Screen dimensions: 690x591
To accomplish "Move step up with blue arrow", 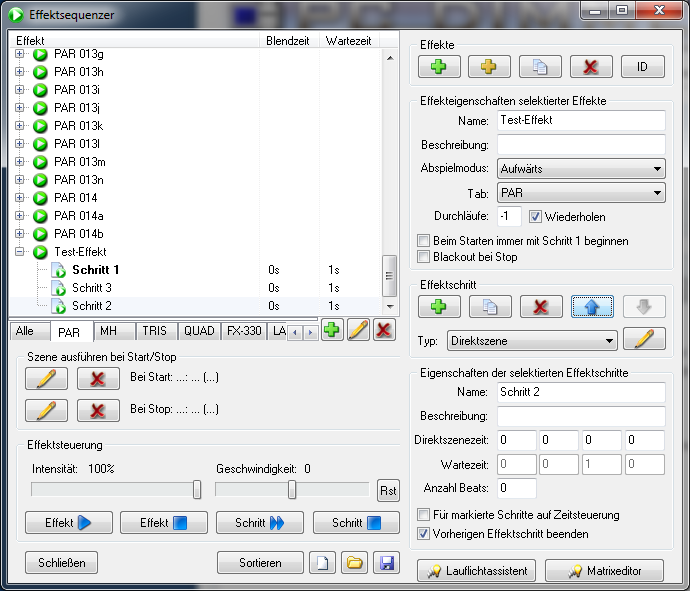I will click(x=592, y=306).
